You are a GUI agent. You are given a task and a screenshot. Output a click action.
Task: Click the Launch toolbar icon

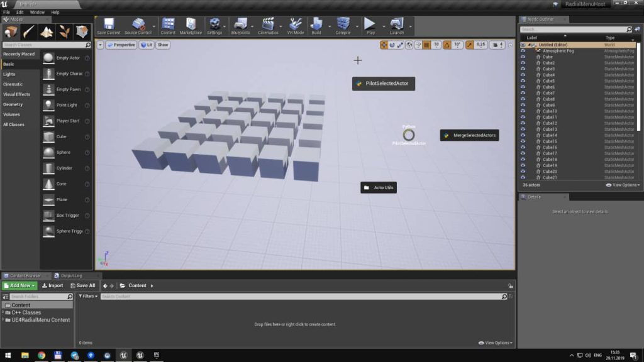(396, 26)
